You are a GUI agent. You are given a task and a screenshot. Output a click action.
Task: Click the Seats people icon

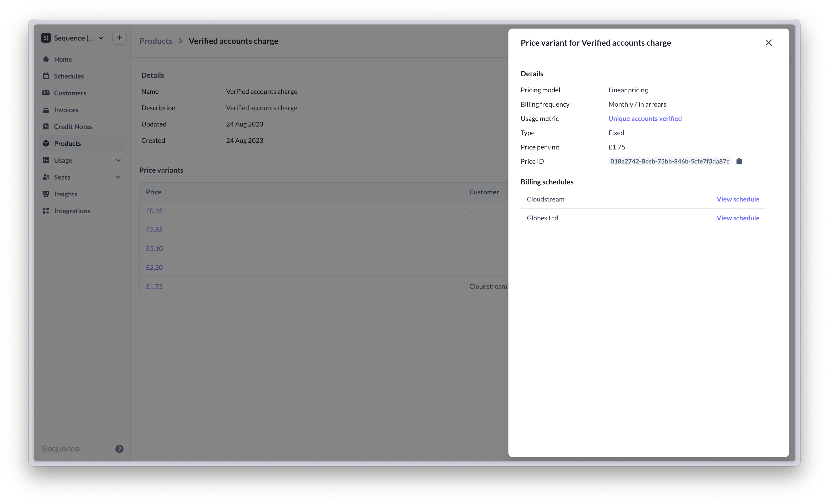(x=46, y=177)
